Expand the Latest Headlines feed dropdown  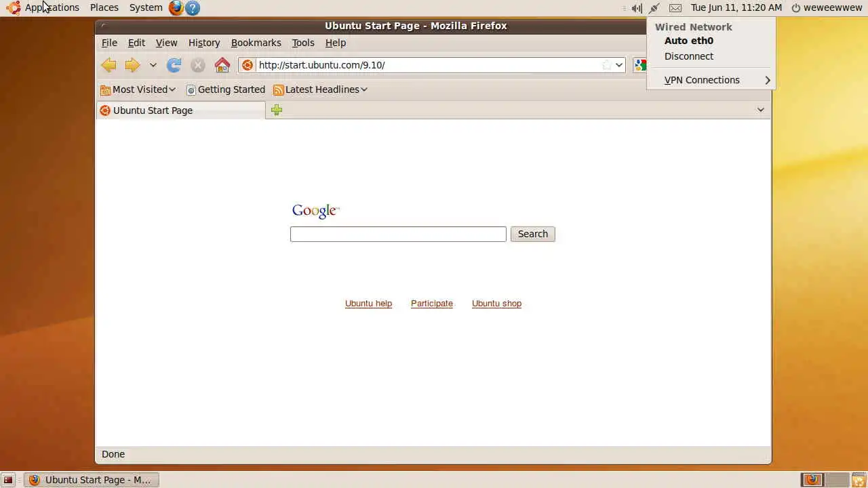point(320,89)
